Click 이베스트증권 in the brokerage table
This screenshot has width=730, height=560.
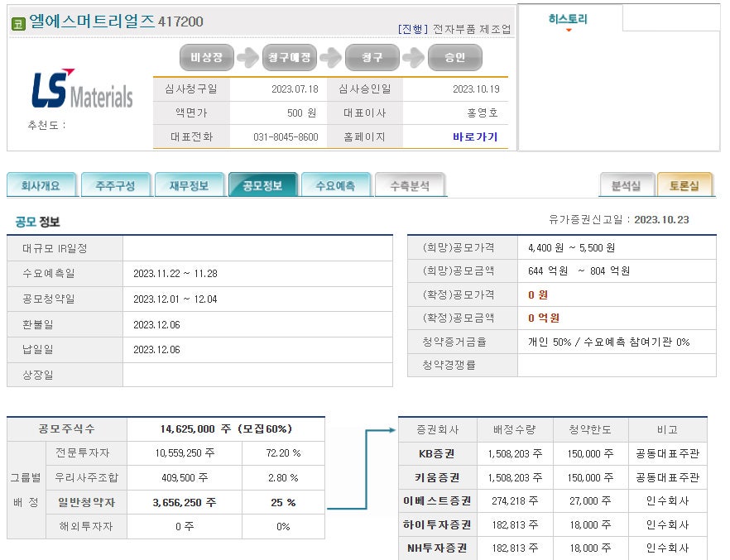point(437,500)
